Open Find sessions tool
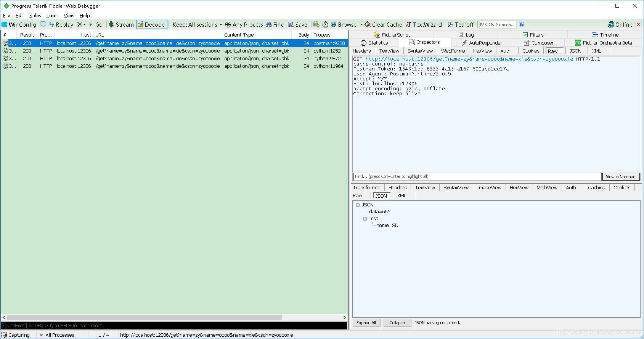The height and width of the screenshot is (339, 644). pos(275,24)
